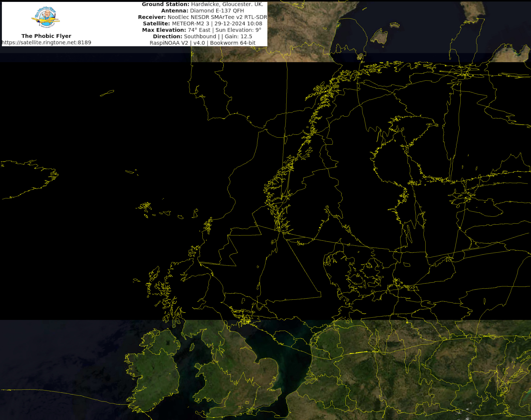The width and height of the screenshot is (531, 420).
Task: Click the Direction Southbound Gain line
Action: click(202, 36)
